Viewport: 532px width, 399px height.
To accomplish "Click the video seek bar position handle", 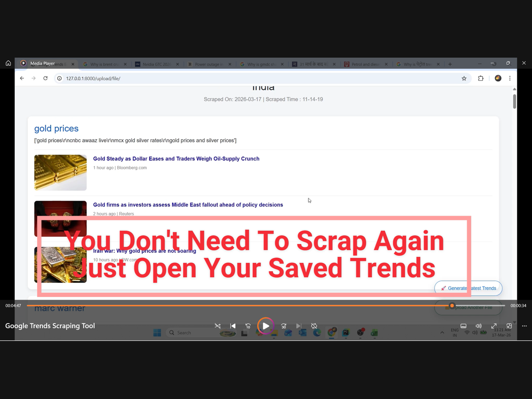I will pyautogui.click(x=452, y=305).
